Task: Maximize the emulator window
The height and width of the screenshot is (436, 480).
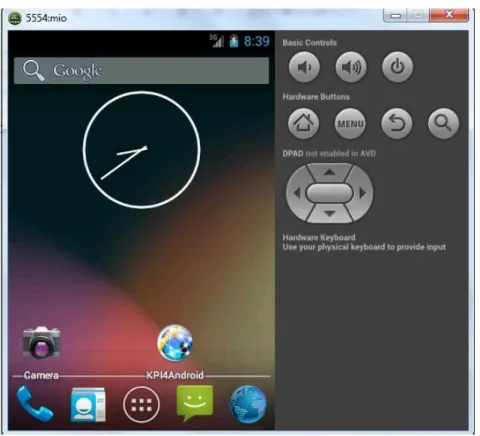Action: 418,15
